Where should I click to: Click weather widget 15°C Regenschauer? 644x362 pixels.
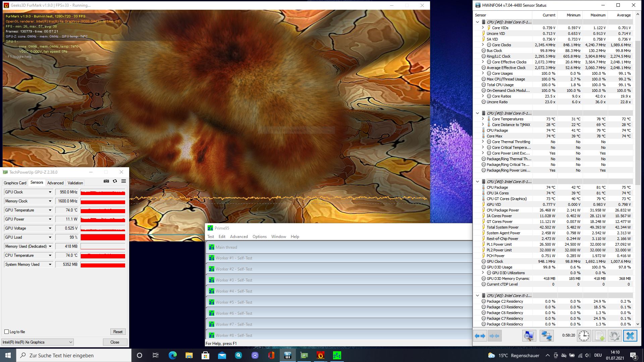514,355
